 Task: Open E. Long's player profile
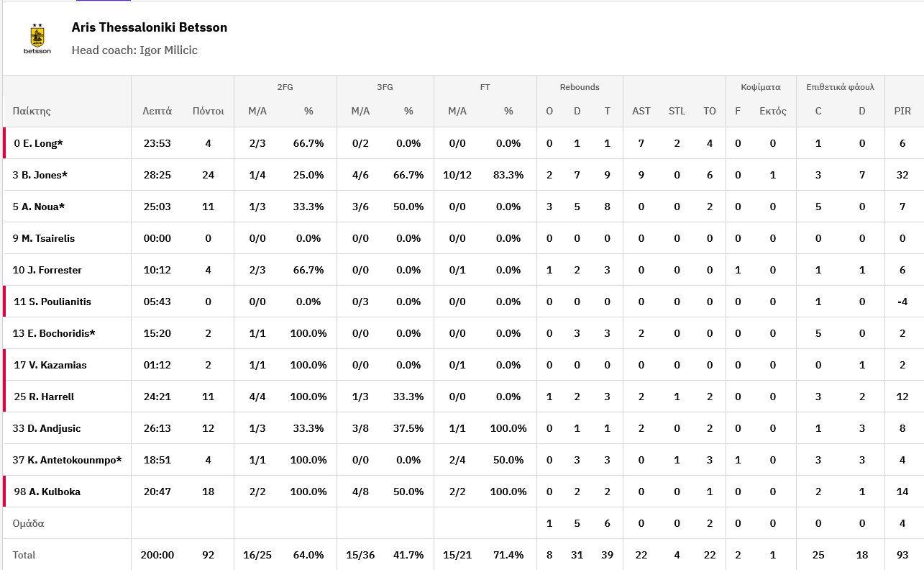[x=43, y=143]
